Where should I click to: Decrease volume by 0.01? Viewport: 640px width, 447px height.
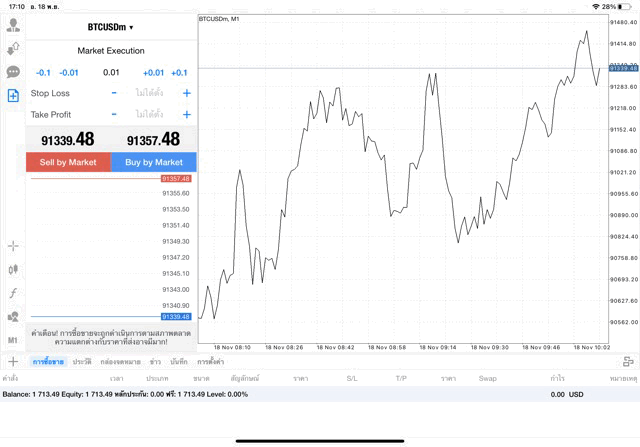coord(69,73)
